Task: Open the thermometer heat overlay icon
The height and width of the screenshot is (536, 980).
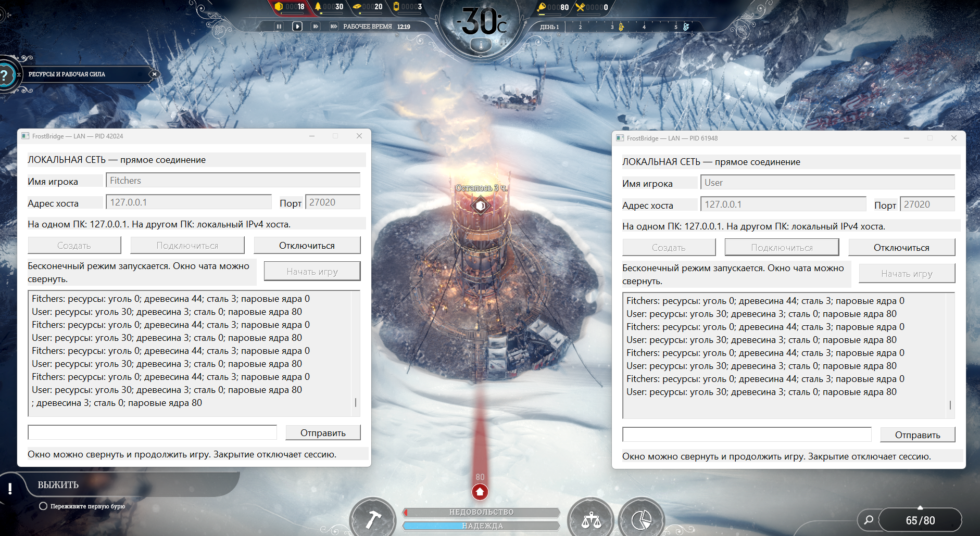Action: [481, 46]
